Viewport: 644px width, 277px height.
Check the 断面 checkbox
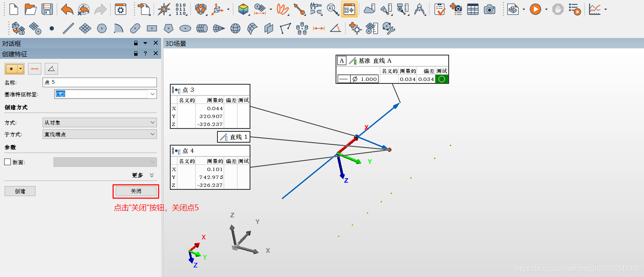[x=8, y=162]
